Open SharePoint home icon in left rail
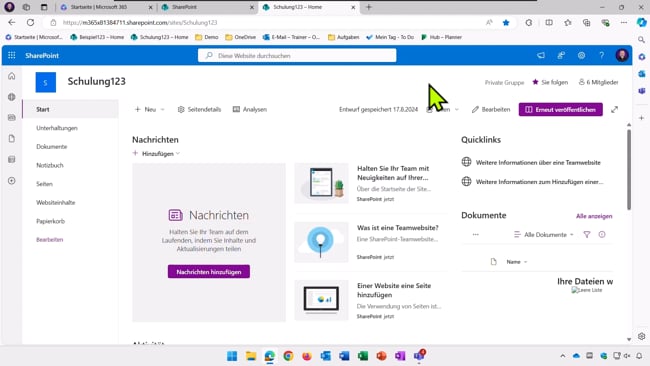Image resolution: width=650 pixels, height=366 pixels. (12, 76)
